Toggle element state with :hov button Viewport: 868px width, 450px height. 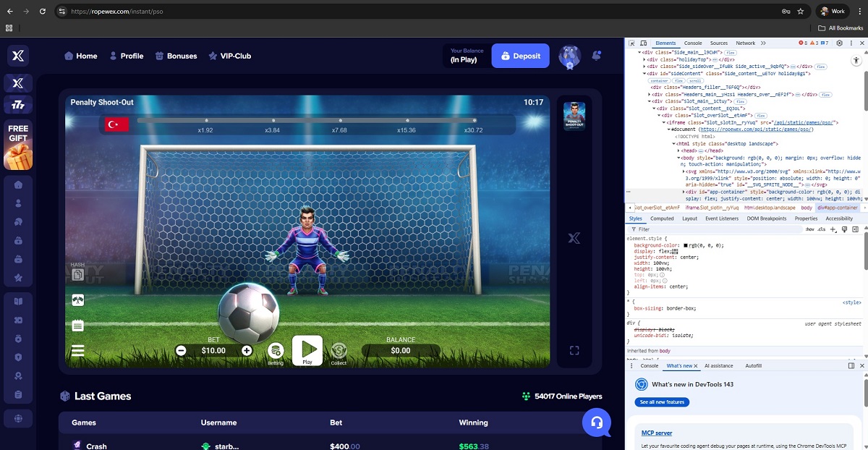tap(809, 229)
